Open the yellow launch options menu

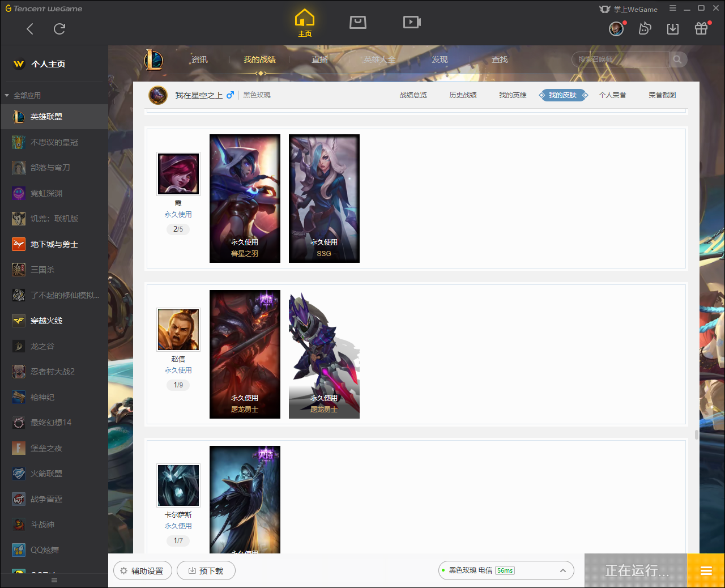pyautogui.click(x=706, y=570)
